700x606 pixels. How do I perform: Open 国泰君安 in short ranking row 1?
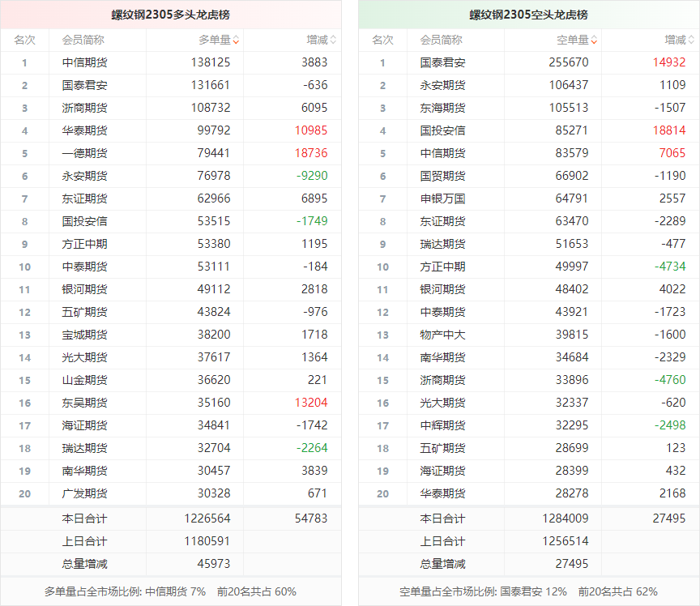coord(442,62)
